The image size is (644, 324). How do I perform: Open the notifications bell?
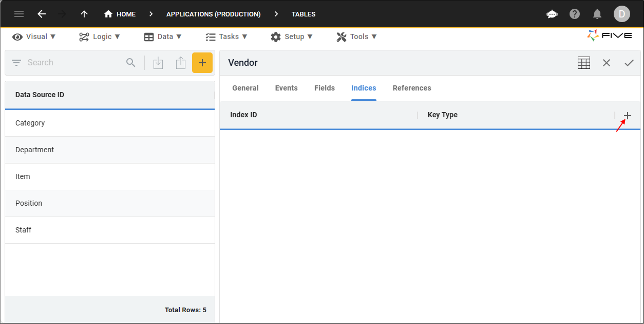tap(597, 14)
